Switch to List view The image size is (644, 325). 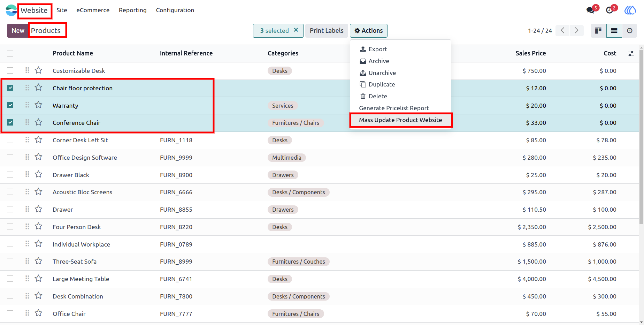pyautogui.click(x=614, y=31)
